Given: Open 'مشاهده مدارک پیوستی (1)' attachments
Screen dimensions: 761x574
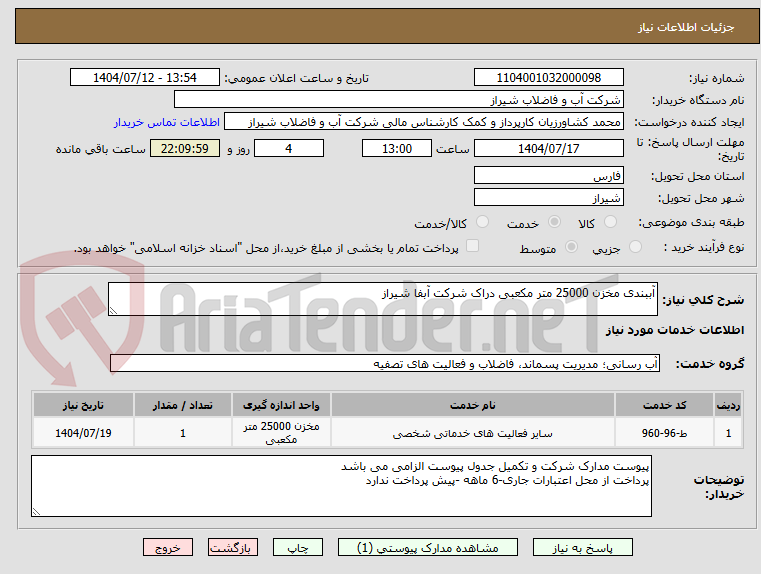Looking at the screenshot, I should [x=428, y=547].
